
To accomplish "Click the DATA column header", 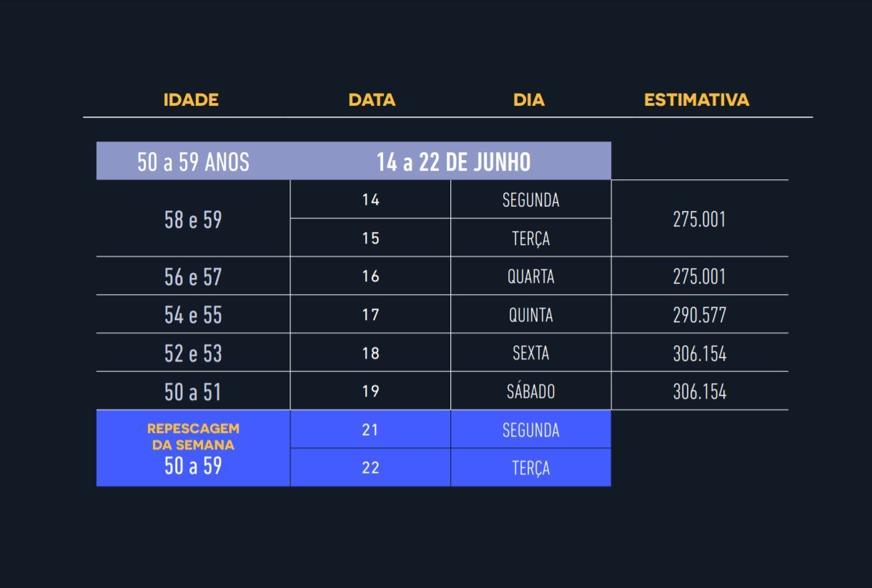I will (x=372, y=100).
